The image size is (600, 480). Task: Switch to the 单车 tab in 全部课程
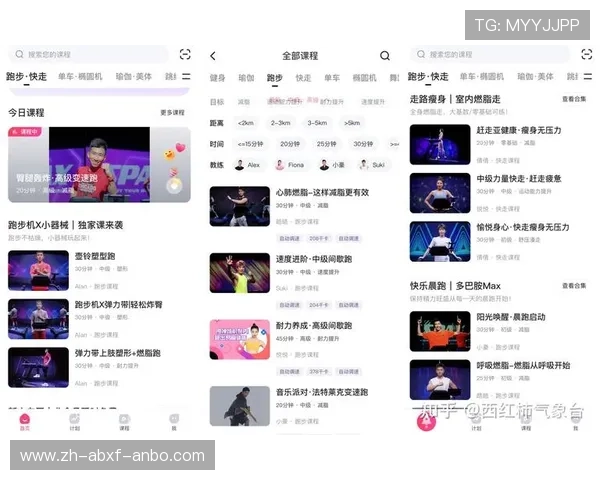coord(332,78)
